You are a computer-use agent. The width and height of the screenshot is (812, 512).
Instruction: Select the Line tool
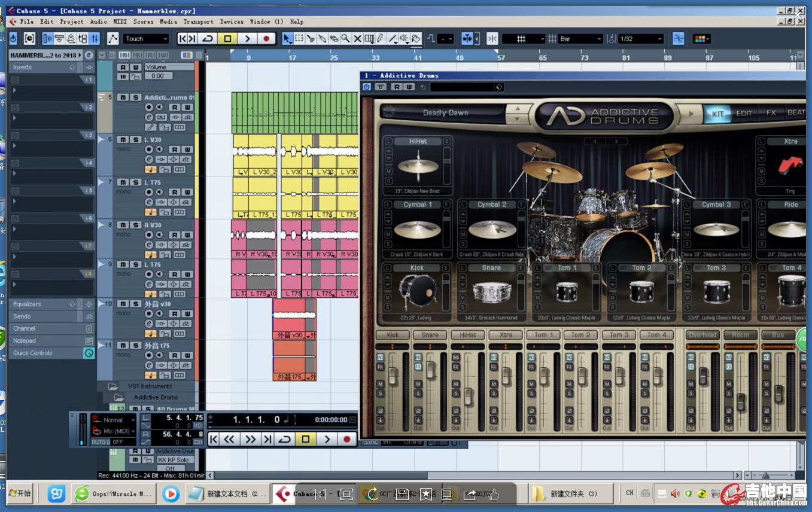[393, 39]
